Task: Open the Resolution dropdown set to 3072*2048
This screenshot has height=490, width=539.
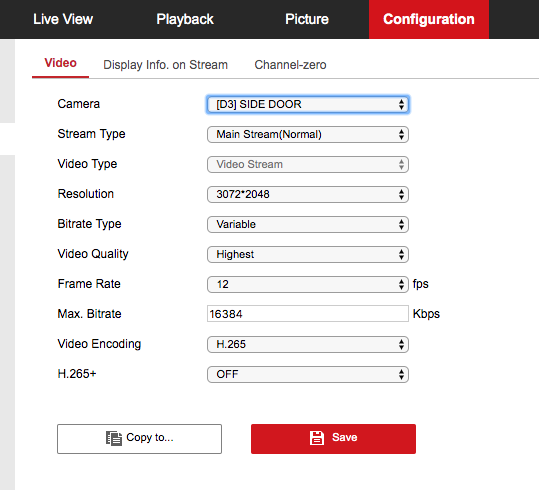Action: coord(308,194)
